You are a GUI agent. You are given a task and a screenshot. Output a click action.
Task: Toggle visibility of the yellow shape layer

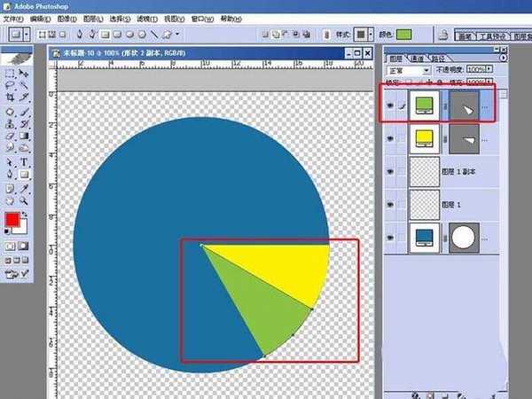[x=390, y=138]
